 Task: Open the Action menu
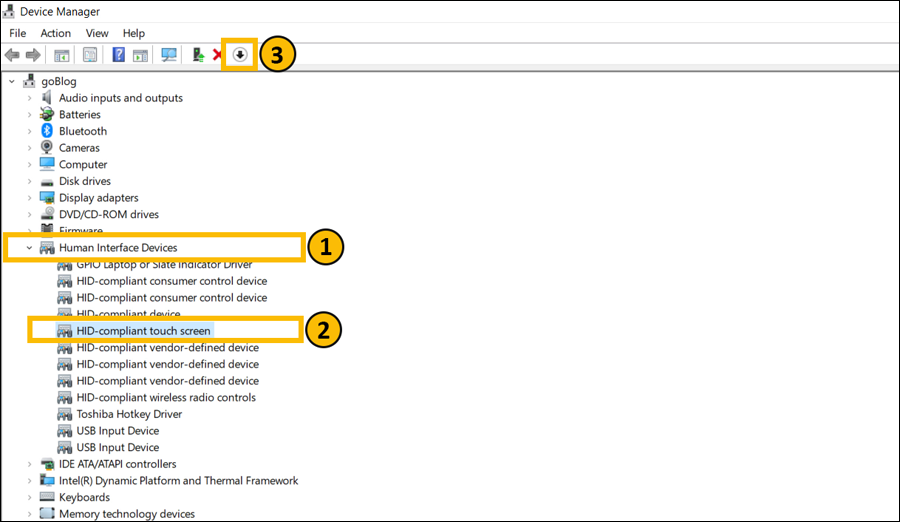pyautogui.click(x=56, y=33)
